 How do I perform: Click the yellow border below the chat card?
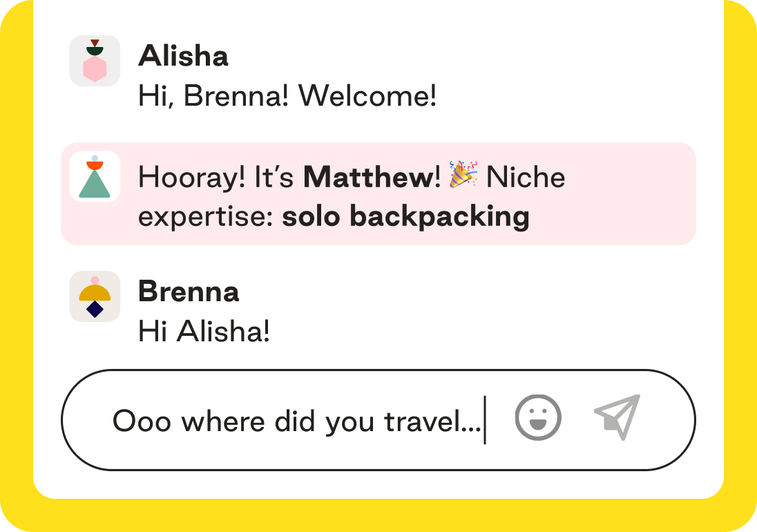pos(378,516)
